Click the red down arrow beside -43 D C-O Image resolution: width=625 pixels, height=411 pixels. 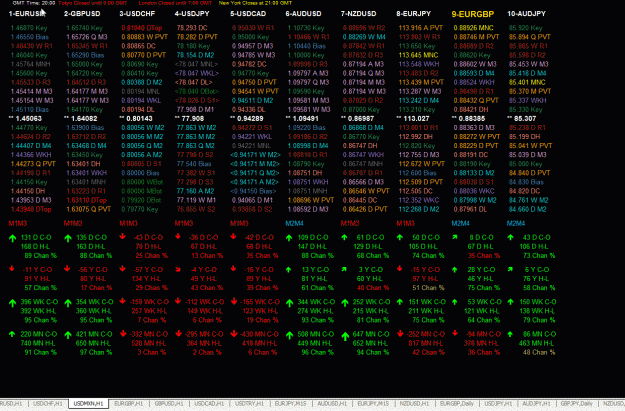[x=122, y=236]
